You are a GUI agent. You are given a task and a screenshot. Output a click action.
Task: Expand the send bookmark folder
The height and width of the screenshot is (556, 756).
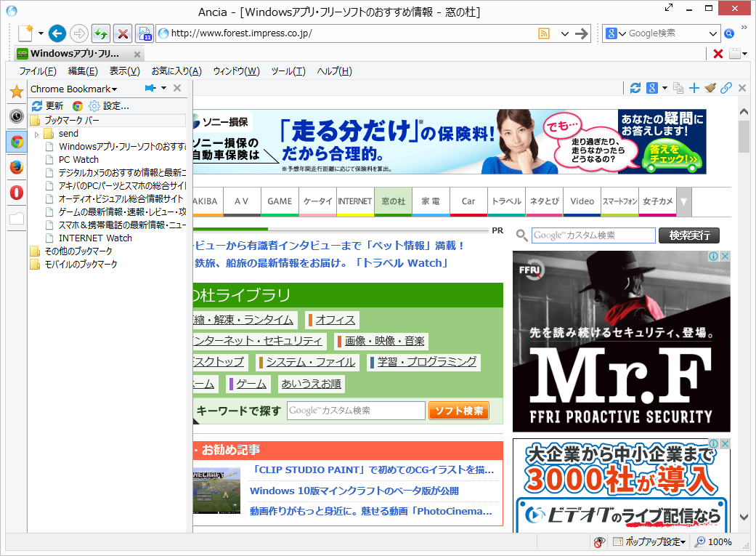(36, 133)
